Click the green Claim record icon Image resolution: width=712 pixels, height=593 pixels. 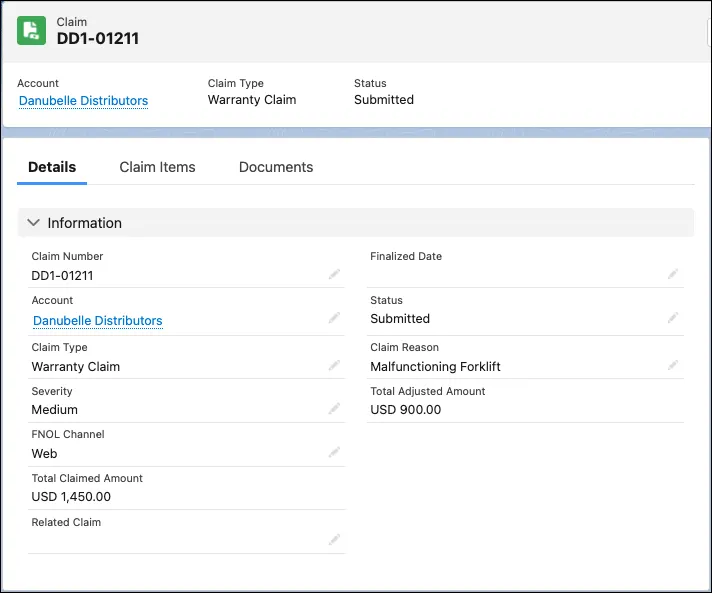(31, 30)
